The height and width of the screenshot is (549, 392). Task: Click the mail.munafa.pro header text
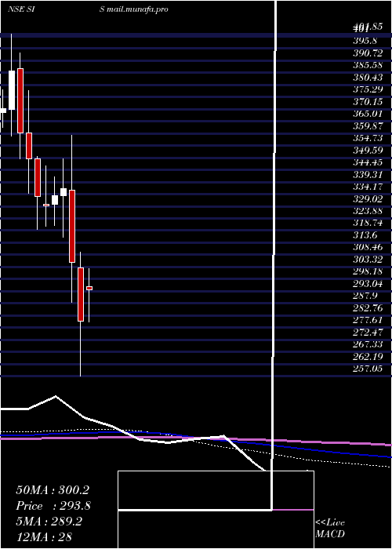pos(137,9)
